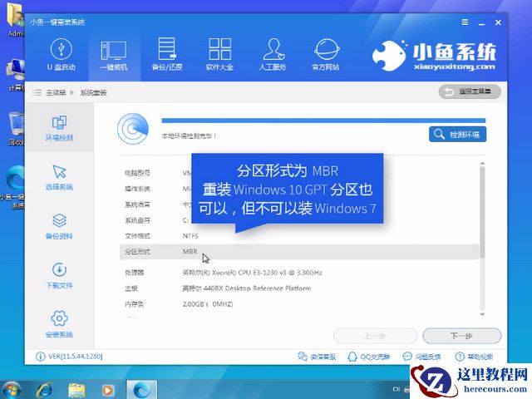Minimize the 小鱼 window
The image size is (532, 399).
click(481, 22)
